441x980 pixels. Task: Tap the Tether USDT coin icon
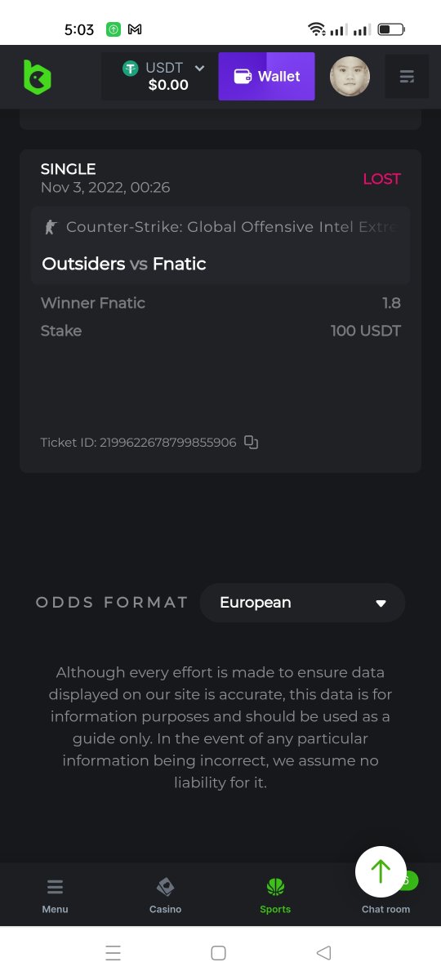pyautogui.click(x=131, y=69)
